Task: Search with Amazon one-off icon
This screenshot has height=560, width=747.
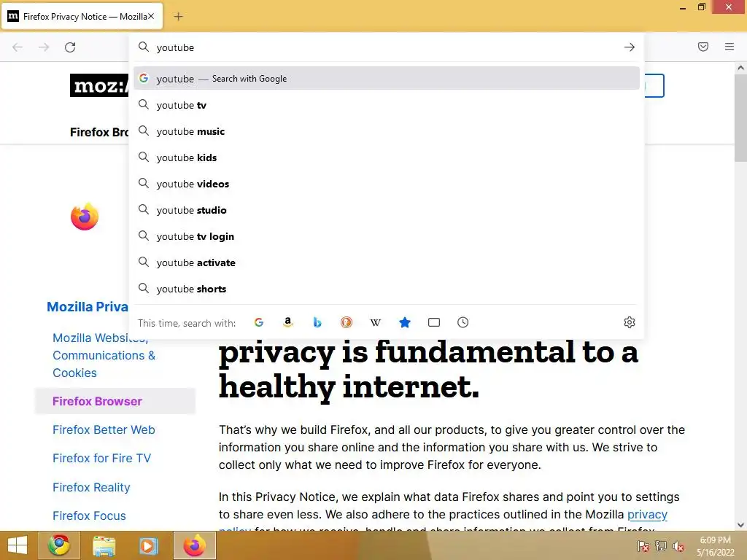Action: pyautogui.click(x=287, y=322)
